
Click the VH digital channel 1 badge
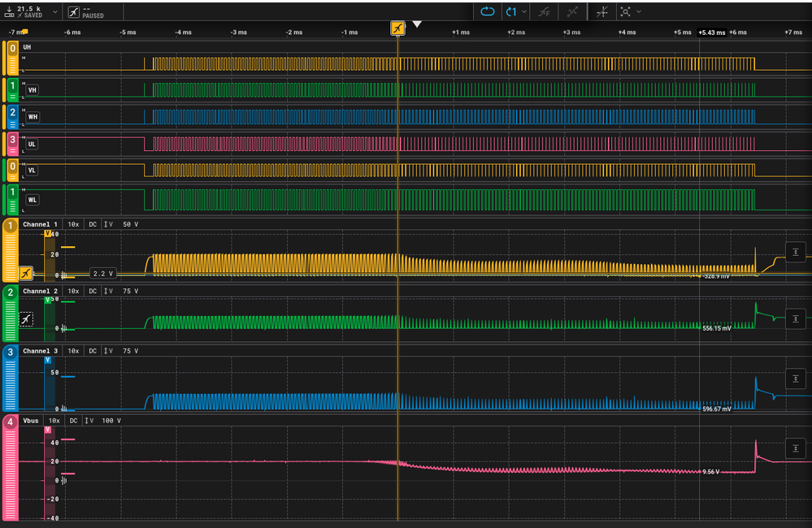pos(12,89)
